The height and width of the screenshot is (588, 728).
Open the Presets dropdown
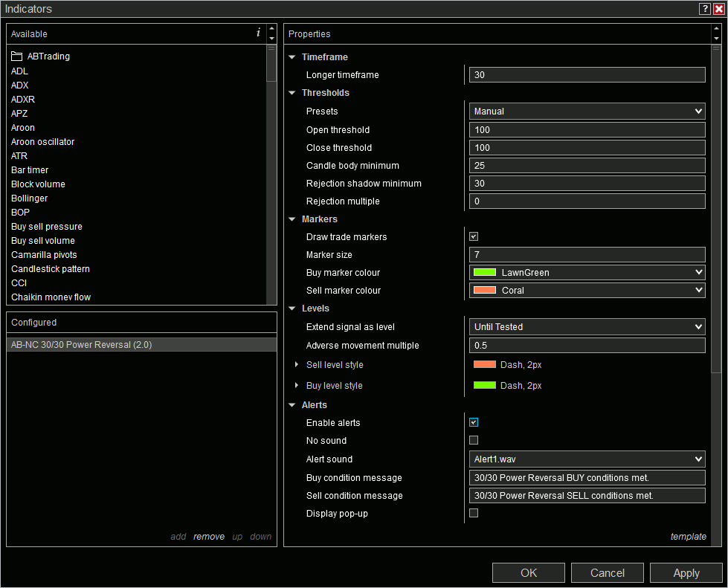coord(587,112)
